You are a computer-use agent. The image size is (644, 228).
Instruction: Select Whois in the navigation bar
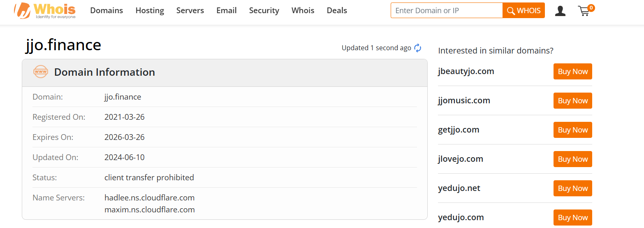click(303, 11)
